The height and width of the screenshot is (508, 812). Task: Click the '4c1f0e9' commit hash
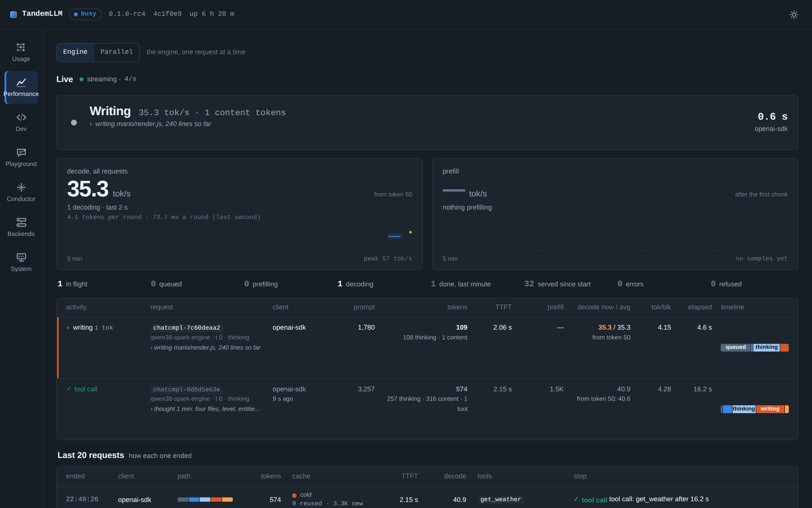coord(167,14)
